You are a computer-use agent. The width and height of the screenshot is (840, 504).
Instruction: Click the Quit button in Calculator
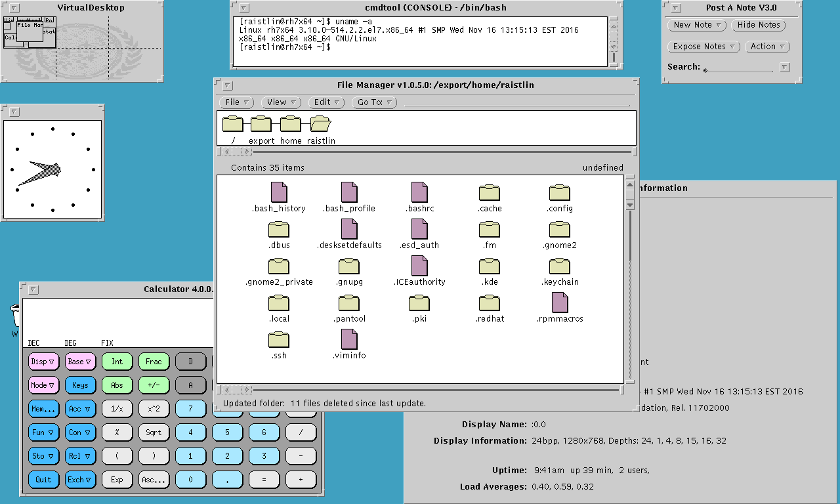(x=43, y=480)
